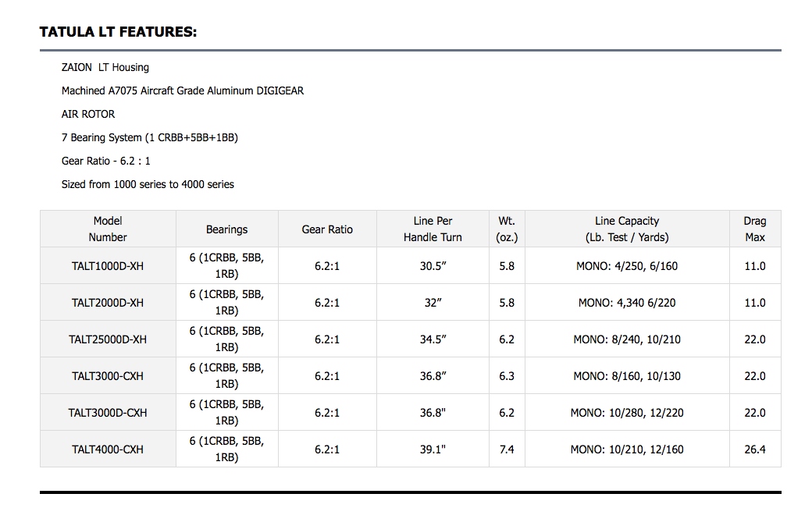Click line capacity "MONO: 10/280, 12/220"
Image resolution: width=812 pixels, height=508 pixels.
tap(627, 413)
